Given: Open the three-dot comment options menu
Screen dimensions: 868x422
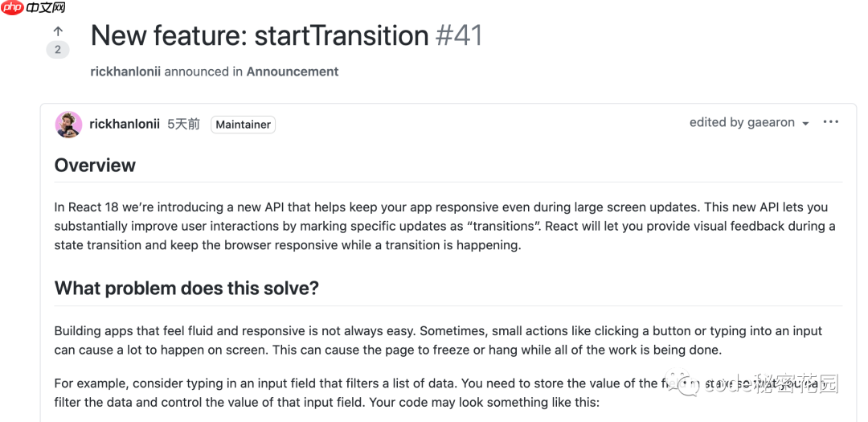Looking at the screenshot, I should point(831,122).
